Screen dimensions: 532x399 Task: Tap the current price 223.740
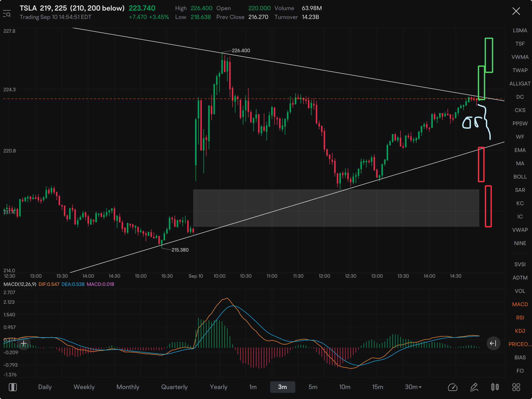142,8
